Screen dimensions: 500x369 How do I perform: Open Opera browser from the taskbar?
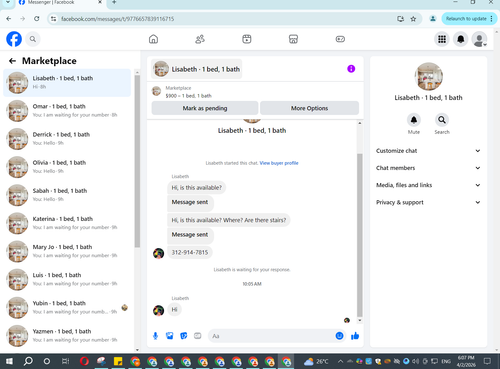tap(84, 361)
